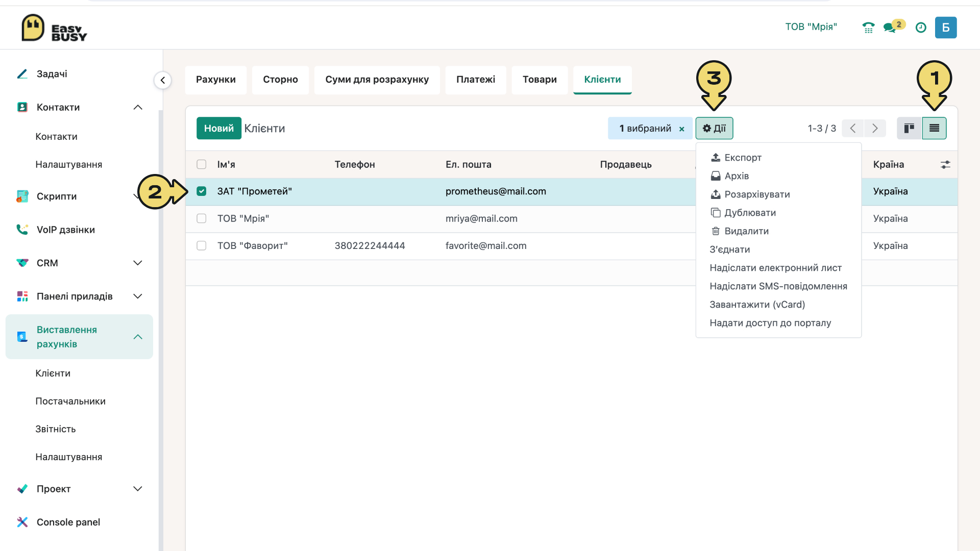Image resolution: width=980 pixels, height=551 pixels.
Task: Open the Дії actions dropdown
Action: [x=714, y=128]
